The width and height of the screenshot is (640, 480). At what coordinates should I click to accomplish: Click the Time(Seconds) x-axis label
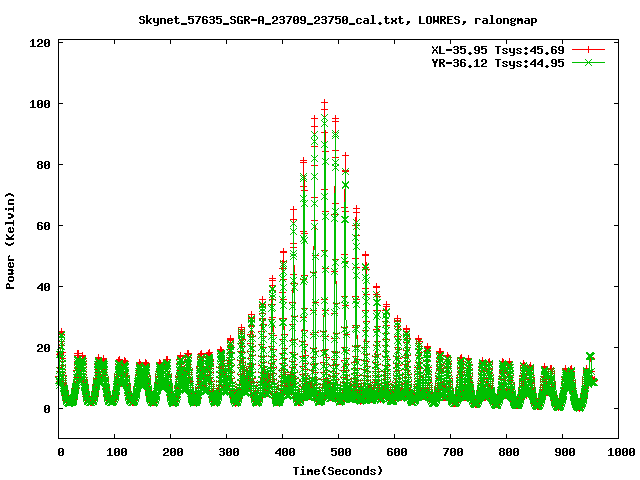pos(338,470)
